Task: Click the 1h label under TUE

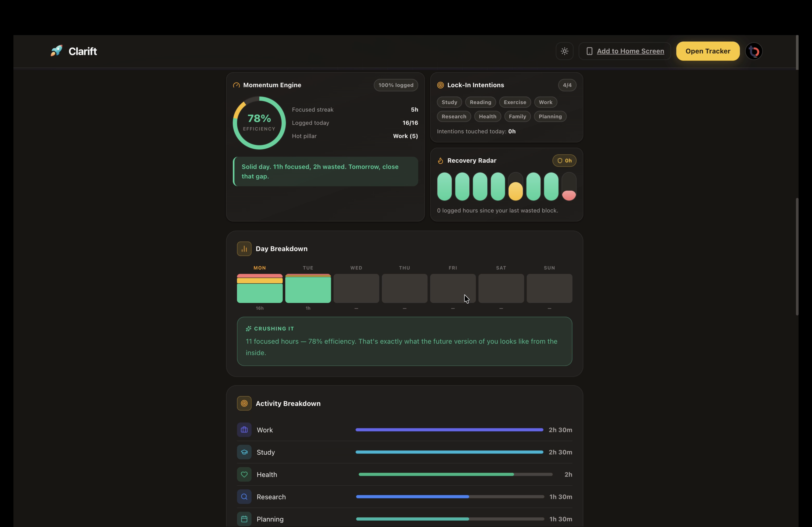Action: click(308, 308)
